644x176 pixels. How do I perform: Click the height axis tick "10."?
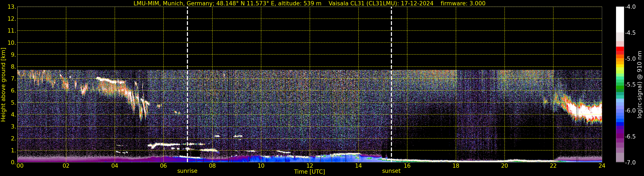(x=11, y=43)
